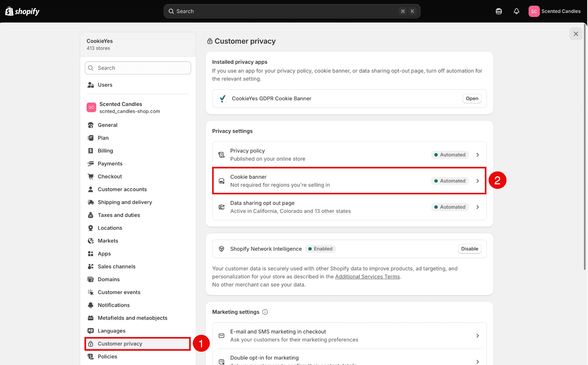588x365 pixels.
Task: Click the Data sharing opt out page icon
Action: click(221, 207)
